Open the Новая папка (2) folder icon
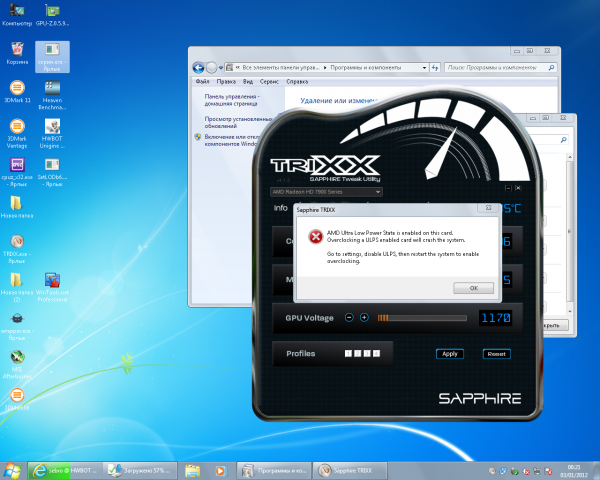600x480 pixels. tap(17, 287)
